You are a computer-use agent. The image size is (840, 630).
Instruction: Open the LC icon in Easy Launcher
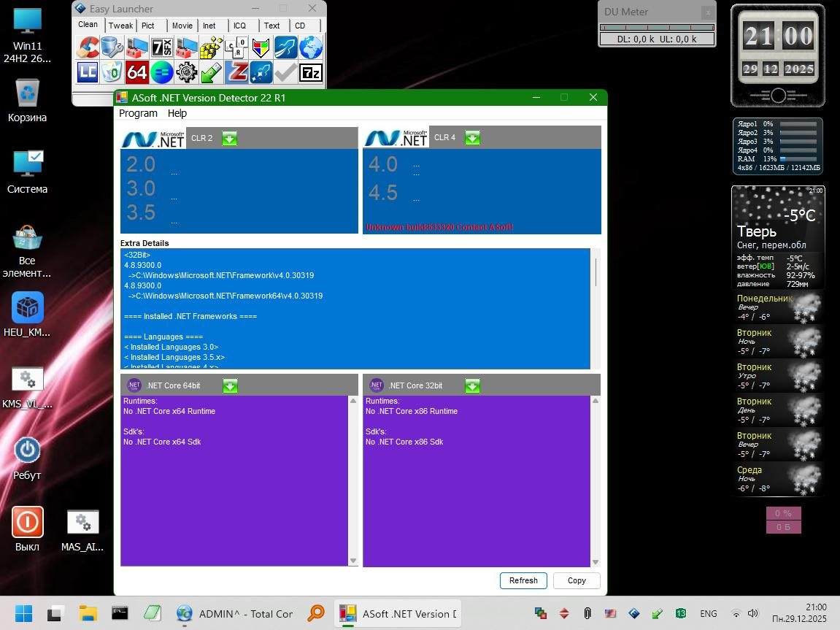tap(88, 72)
